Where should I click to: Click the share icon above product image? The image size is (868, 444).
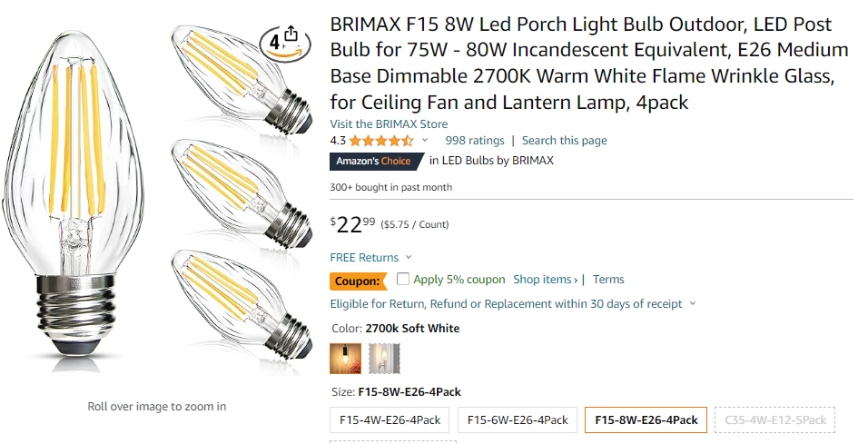[x=291, y=35]
